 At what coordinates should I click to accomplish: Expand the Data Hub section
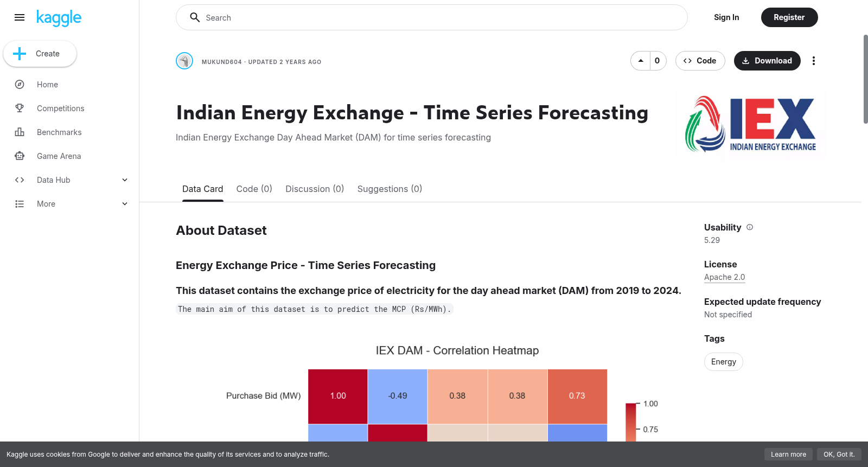pos(125,180)
